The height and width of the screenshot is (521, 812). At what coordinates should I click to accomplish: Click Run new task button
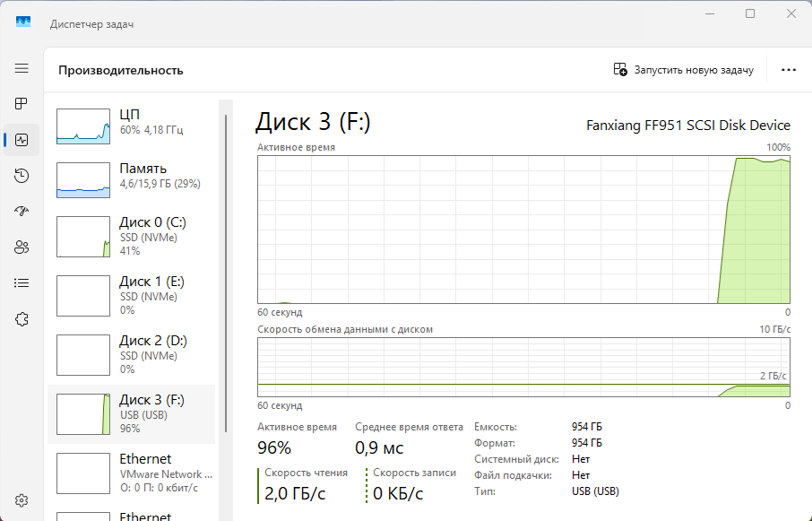pyautogui.click(x=684, y=70)
